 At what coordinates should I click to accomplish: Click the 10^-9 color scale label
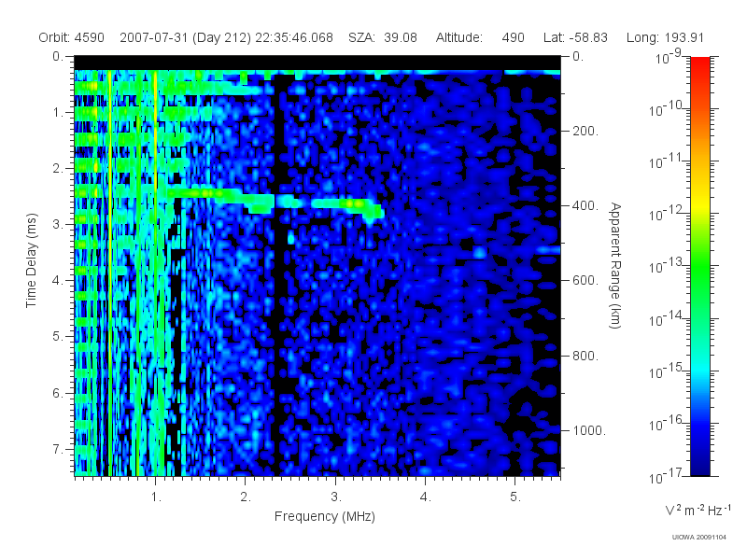669,56
